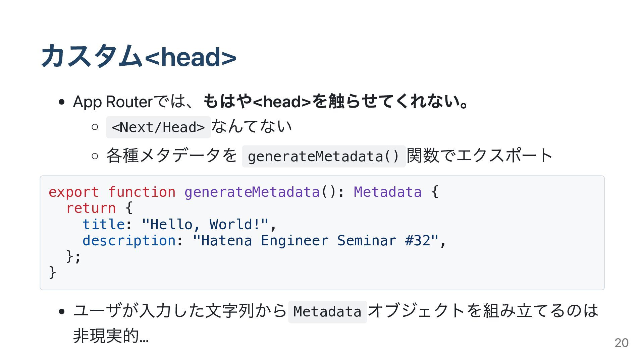Click the "Hello, World!" string in code

[205, 224]
